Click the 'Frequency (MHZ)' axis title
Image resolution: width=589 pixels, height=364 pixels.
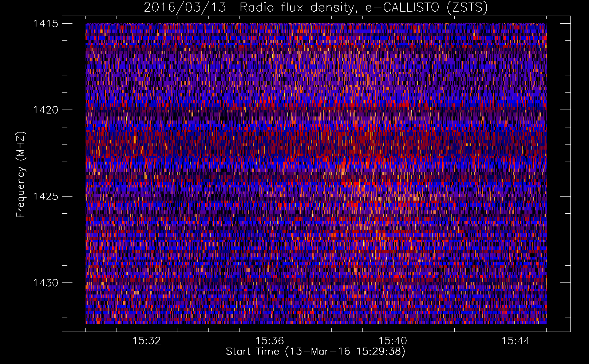click(21, 174)
